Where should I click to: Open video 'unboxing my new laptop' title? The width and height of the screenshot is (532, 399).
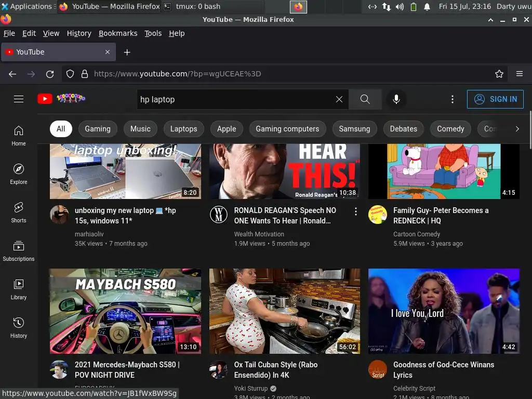point(125,216)
